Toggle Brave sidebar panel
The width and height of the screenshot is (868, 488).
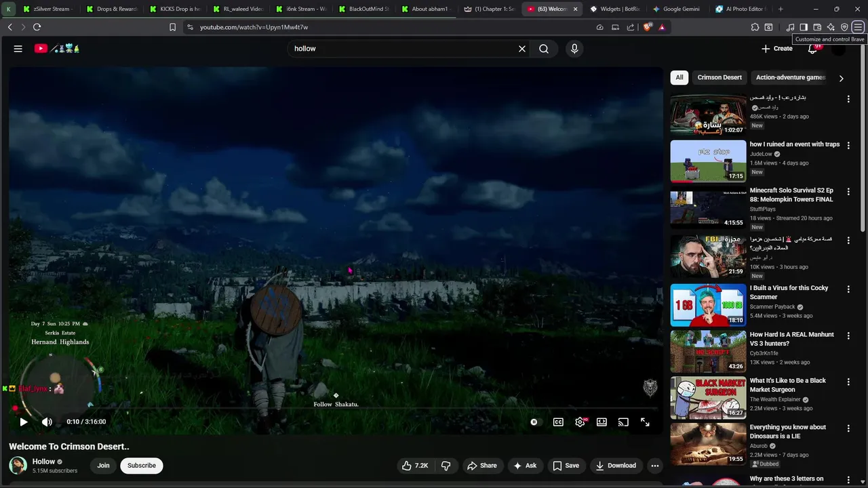(x=804, y=27)
